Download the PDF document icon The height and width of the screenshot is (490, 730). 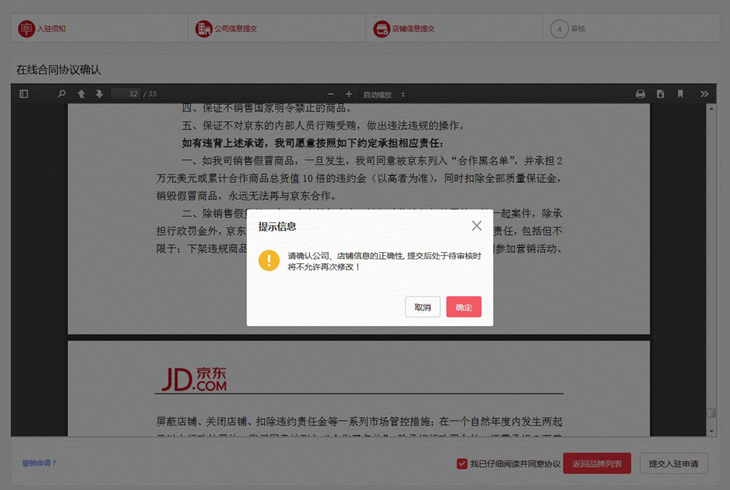660,94
